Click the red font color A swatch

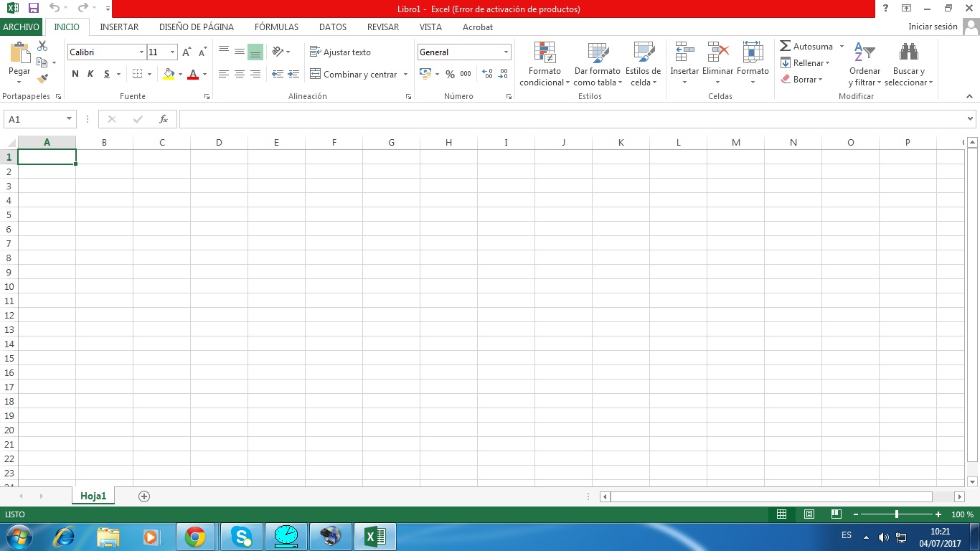pyautogui.click(x=193, y=74)
